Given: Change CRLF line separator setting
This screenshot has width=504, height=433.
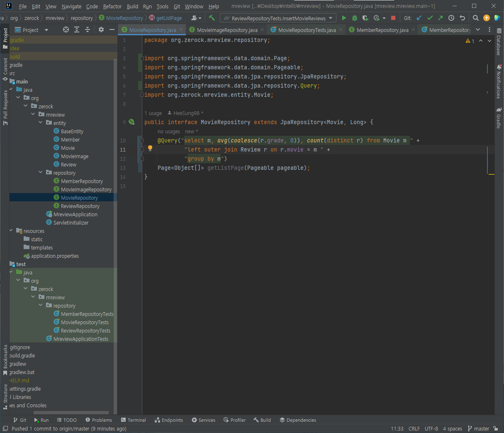Looking at the screenshot, I should pyautogui.click(x=414, y=428).
